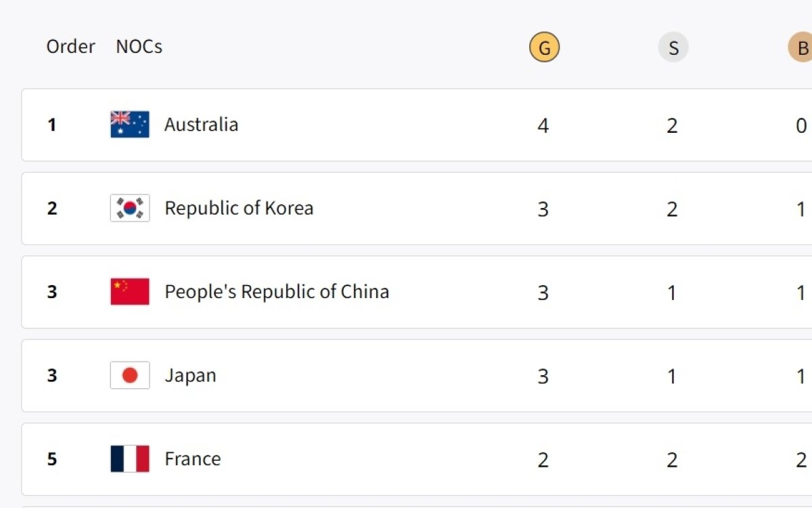
Task: Click the Australia flag icon
Action: coord(130,125)
